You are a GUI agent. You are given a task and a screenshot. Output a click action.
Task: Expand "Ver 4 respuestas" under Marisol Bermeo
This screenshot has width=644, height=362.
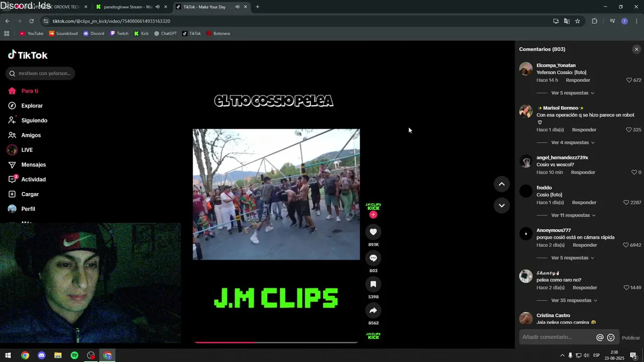click(x=573, y=143)
